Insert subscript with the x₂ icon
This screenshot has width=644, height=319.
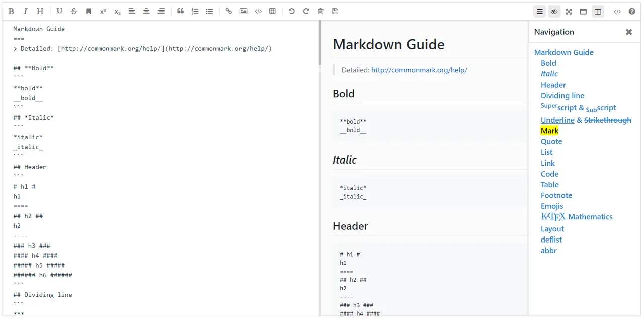pos(117,11)
